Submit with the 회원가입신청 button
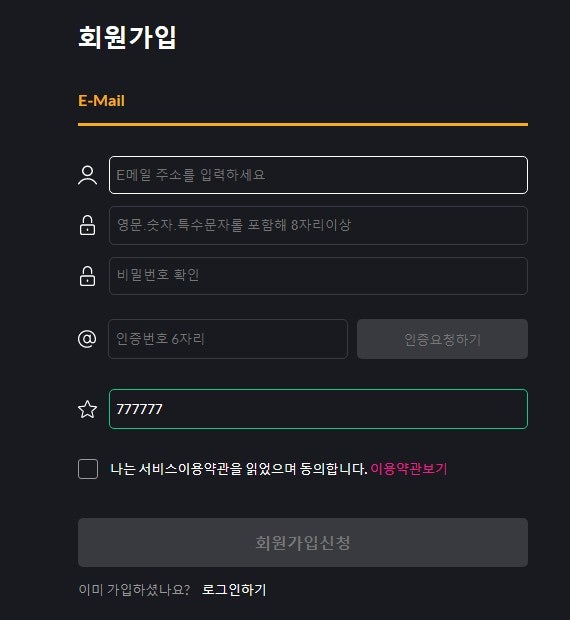This screenshot has width=570, height=620. point(303,542)
